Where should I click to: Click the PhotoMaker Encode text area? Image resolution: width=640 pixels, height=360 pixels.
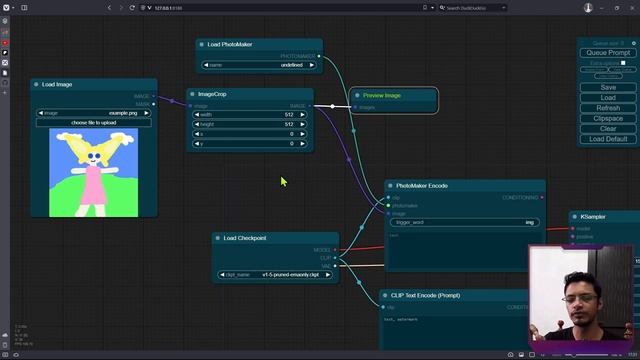click(x=465, y=250)
